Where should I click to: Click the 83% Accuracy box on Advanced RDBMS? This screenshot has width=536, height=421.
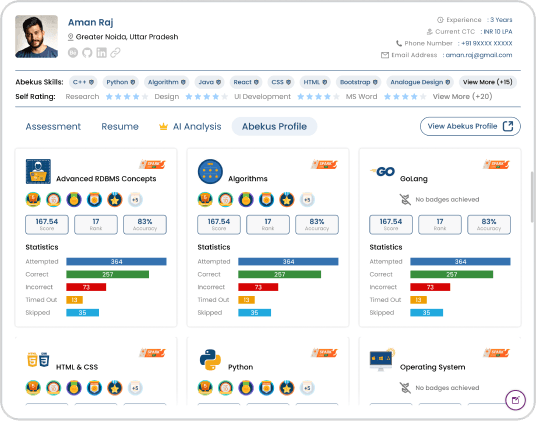(x=145, y=225)
